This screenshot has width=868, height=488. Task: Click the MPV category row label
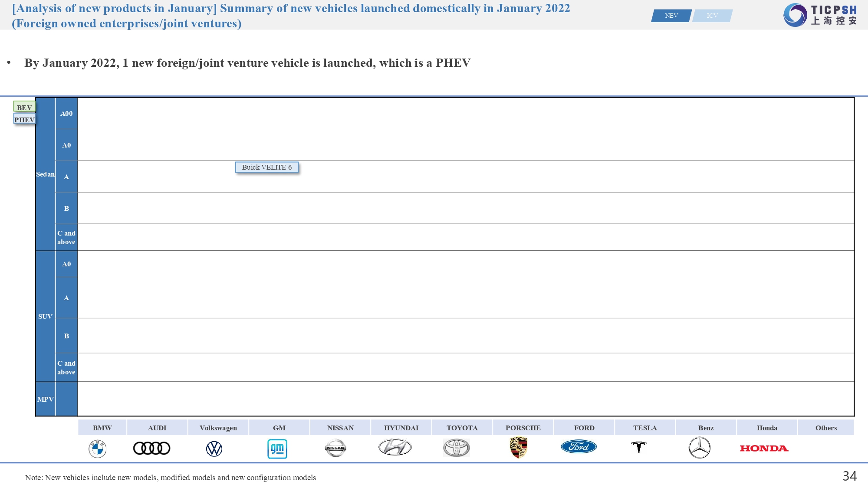45,399
